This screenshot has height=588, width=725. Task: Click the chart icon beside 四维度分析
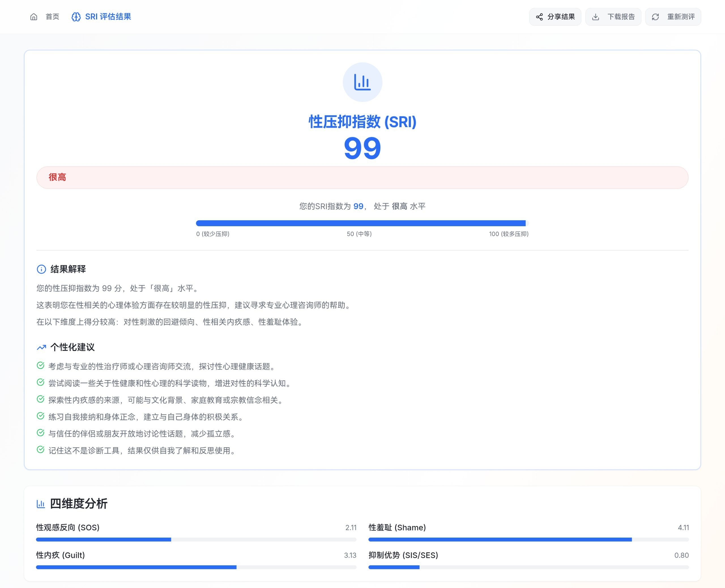click(x=41, y=504)
